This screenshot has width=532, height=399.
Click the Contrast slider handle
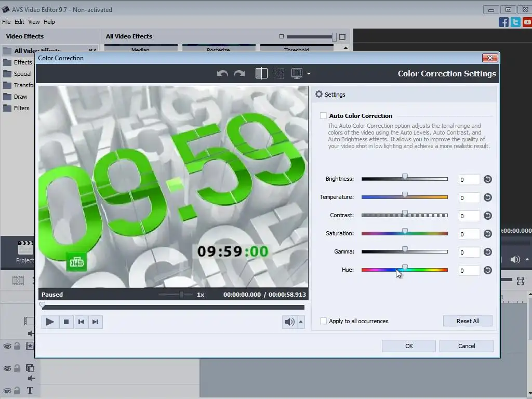[x=405, y=214]
